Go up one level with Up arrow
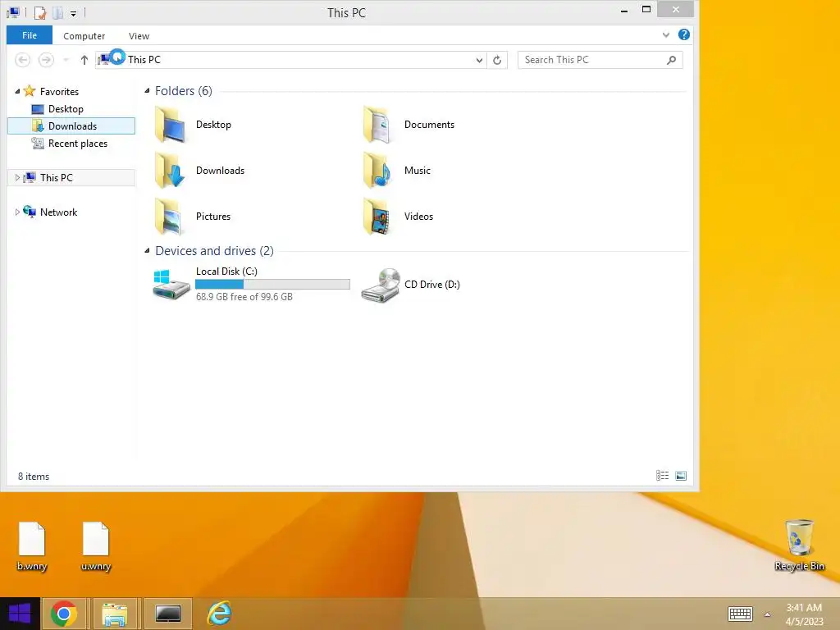This screenshot has width=840, height=630. [84, 60]
